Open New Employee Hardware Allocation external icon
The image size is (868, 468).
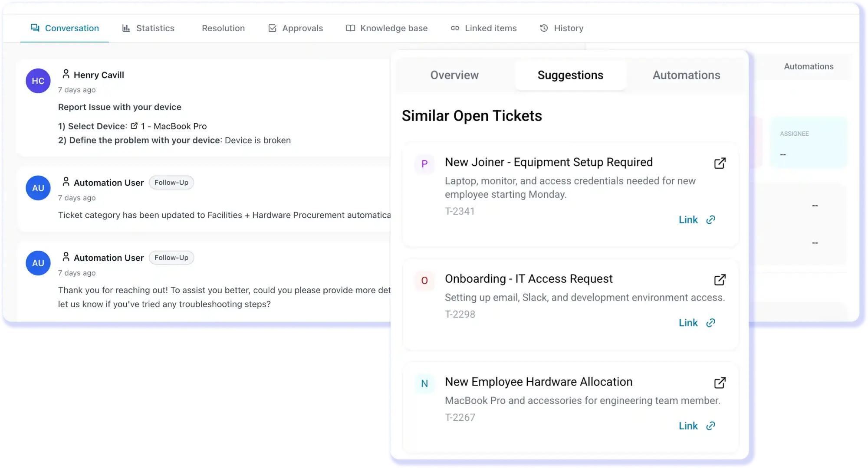coord(720,383)
